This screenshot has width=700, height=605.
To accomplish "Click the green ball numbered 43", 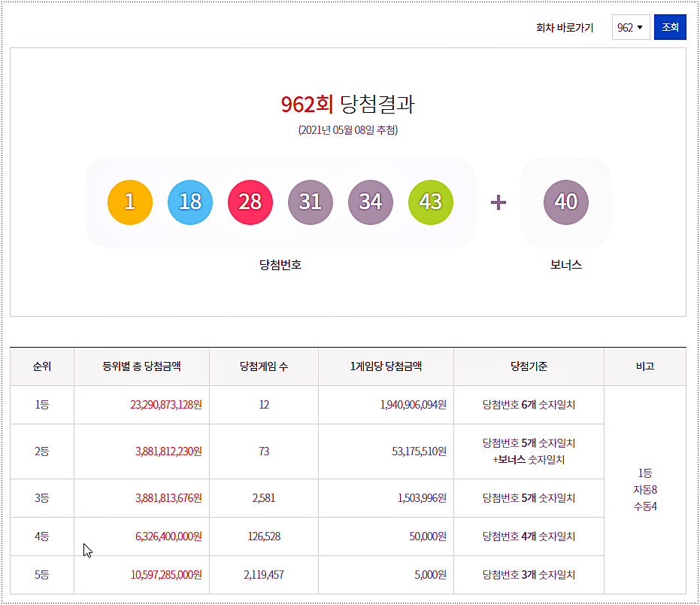I will (431, 202).
